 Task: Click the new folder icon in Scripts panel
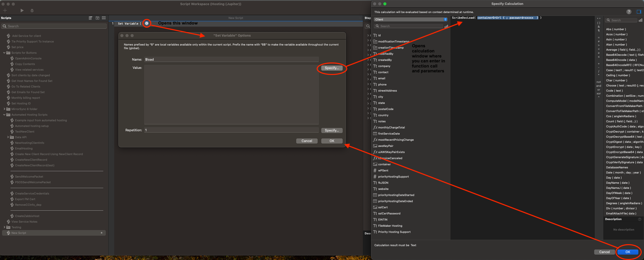[97, 18]
